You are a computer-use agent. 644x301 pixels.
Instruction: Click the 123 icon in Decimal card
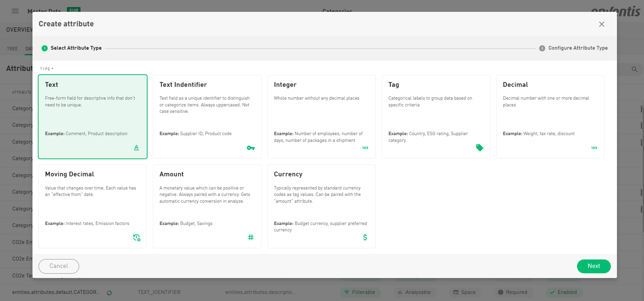(x=594, y=148)
